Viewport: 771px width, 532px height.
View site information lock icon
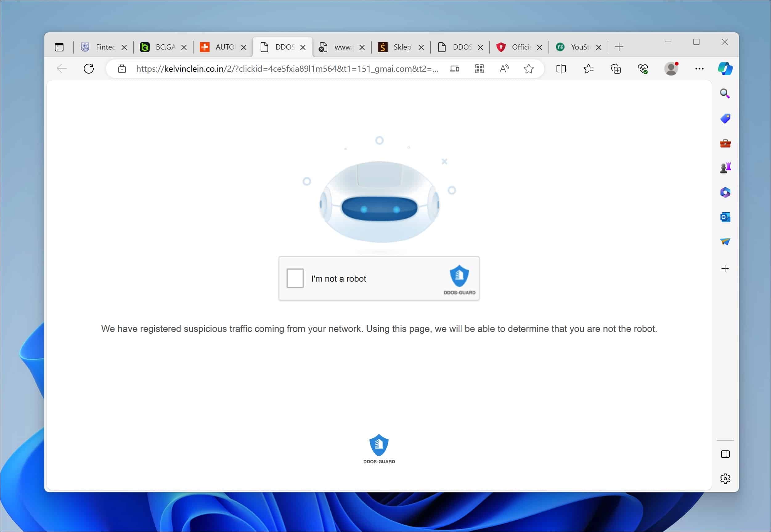click(122, 69)
